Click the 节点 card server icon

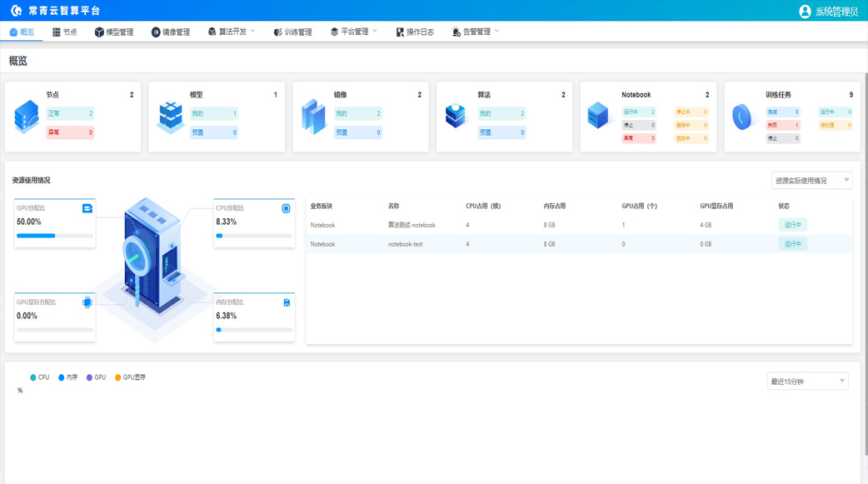[26, 117]
